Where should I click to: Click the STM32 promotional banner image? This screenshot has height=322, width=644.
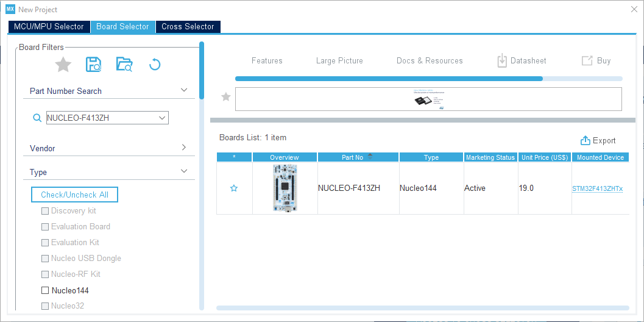pyautogui.click(x=428, y=99)
